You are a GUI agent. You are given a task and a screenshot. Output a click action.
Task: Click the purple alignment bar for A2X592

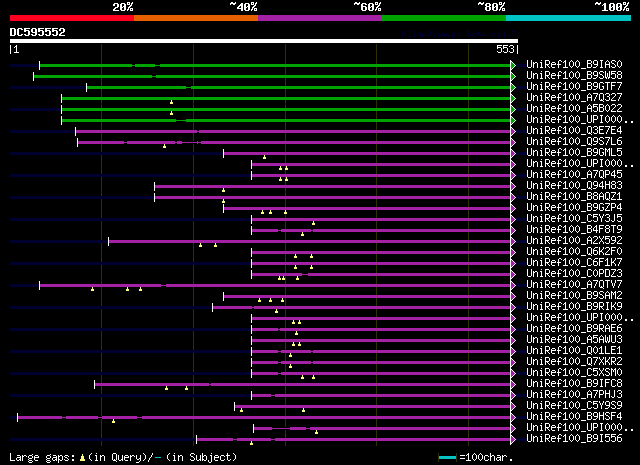tap(309, 242)
